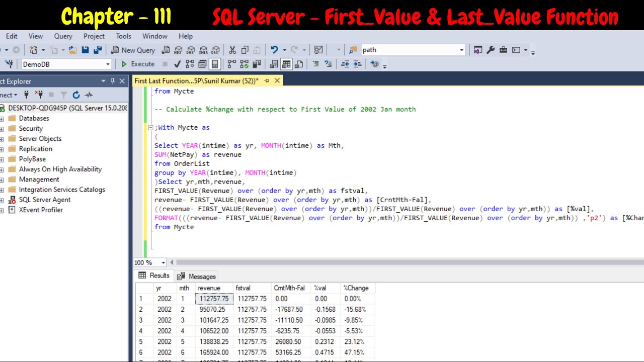Viewport: 644px width, 362px height.
Task: Select Results to Text output mode
Action: pyautogui.click(x=274, y=64)
